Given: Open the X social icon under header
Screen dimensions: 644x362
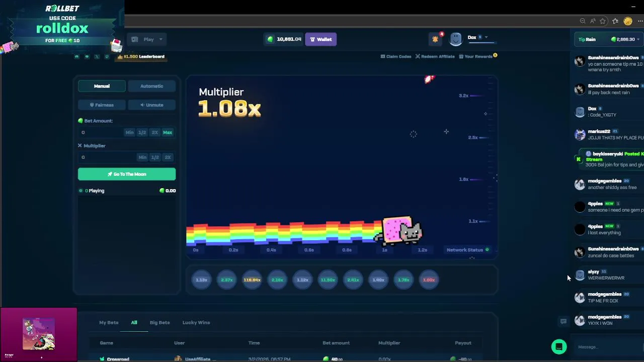Looking at the screenshot, I should click(x=97, y=56).
